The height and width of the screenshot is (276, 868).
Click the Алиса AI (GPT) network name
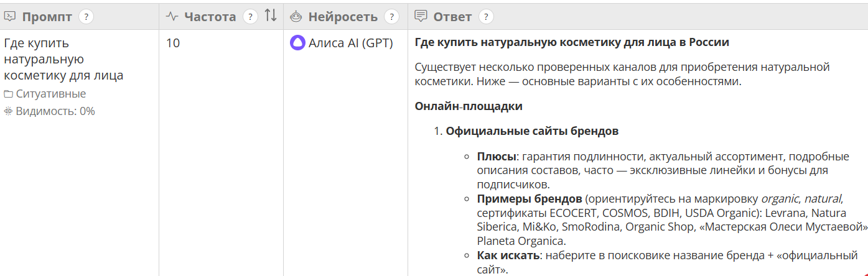351,44
